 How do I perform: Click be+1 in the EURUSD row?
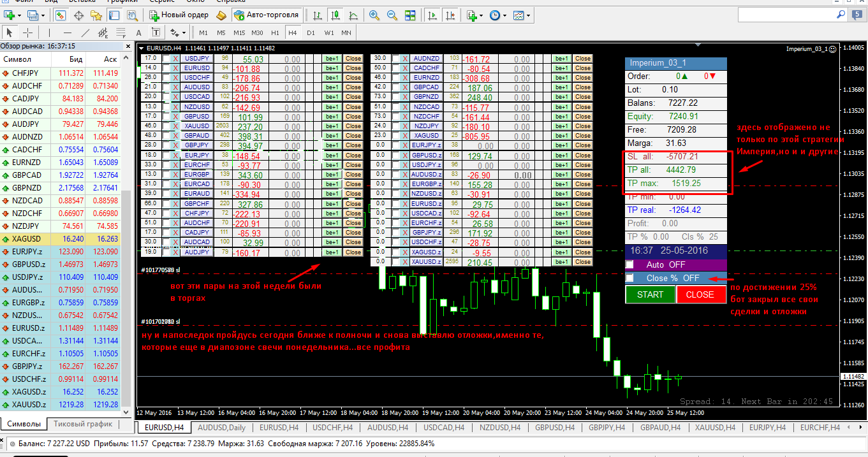tap(332, 68)
